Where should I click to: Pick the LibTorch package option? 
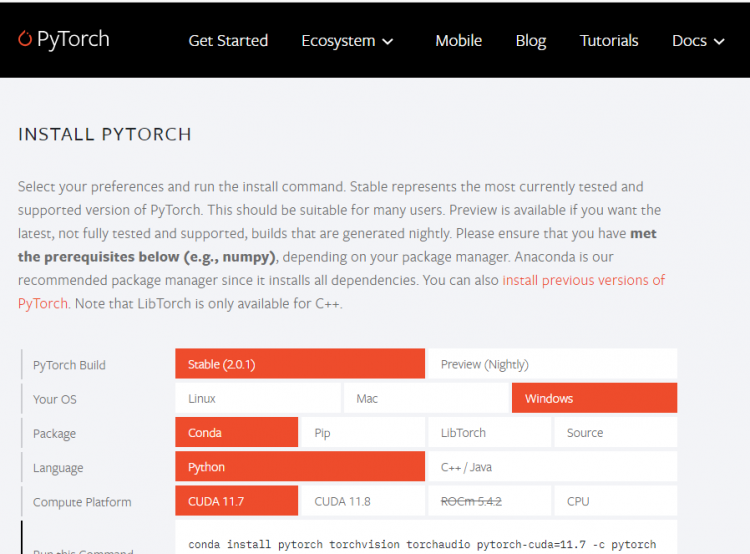488,433
